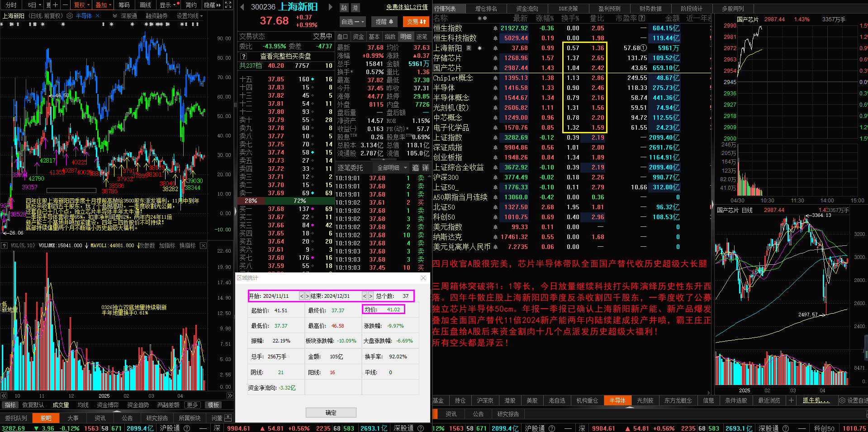Image resolution: width=868 pixels, height=432 pixels.
Task: Close the VOL indicator sub-panel
Action: 204,246
